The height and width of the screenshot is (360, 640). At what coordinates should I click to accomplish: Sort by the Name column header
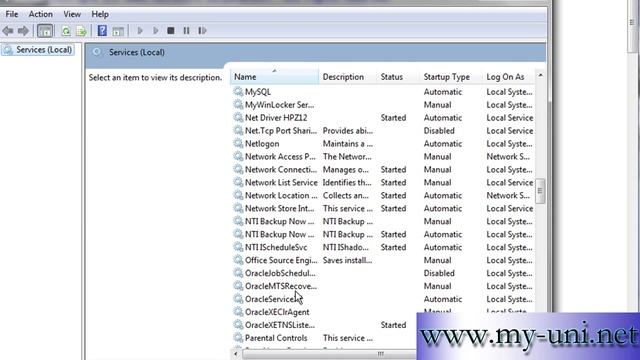coord(274,77)
